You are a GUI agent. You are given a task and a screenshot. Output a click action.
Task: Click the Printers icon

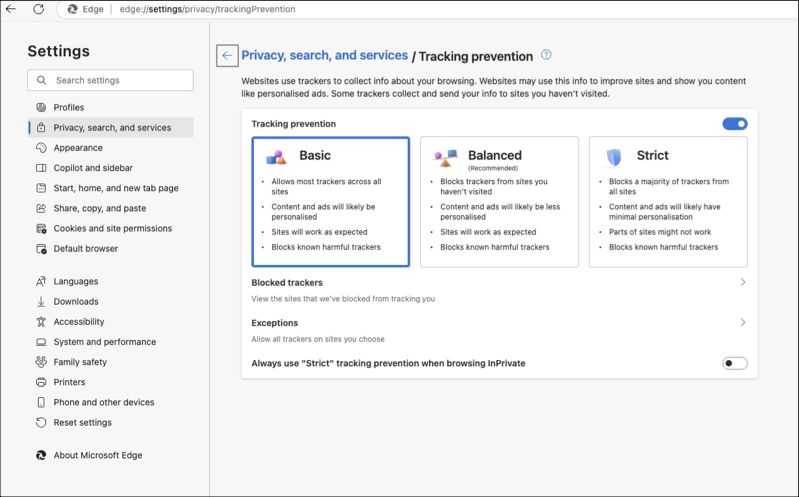click(x=41, y=382)
